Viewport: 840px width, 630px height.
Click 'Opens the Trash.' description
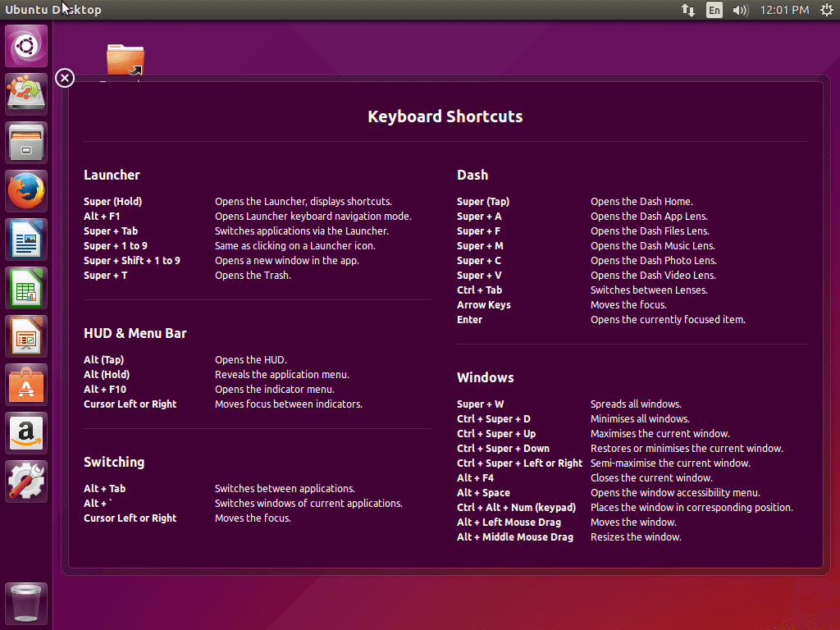(x=253, y=276)
